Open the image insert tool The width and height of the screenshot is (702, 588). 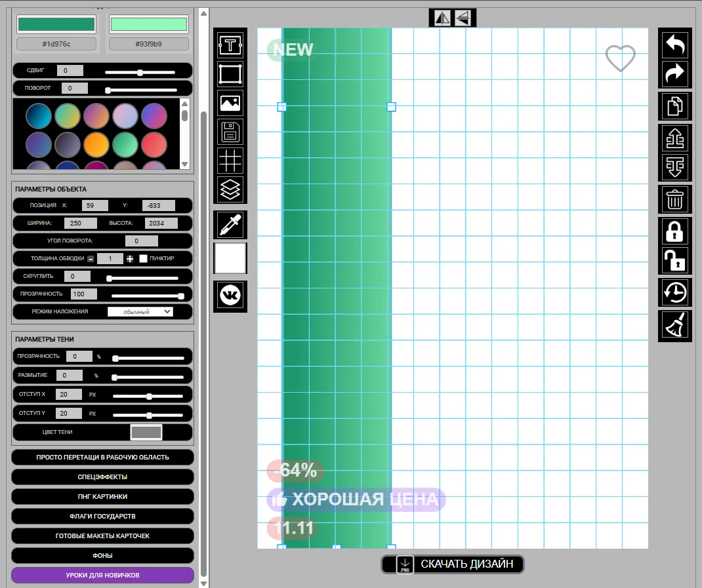pyautogui.click(x=230, y=103)
